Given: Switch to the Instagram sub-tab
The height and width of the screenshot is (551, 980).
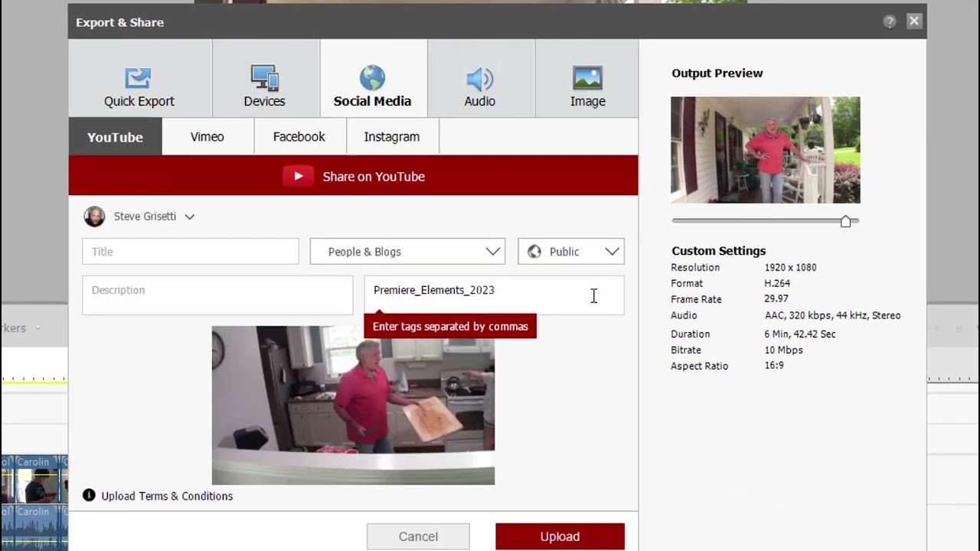Looking at the screenshot, I should click(x=392, y=137).
